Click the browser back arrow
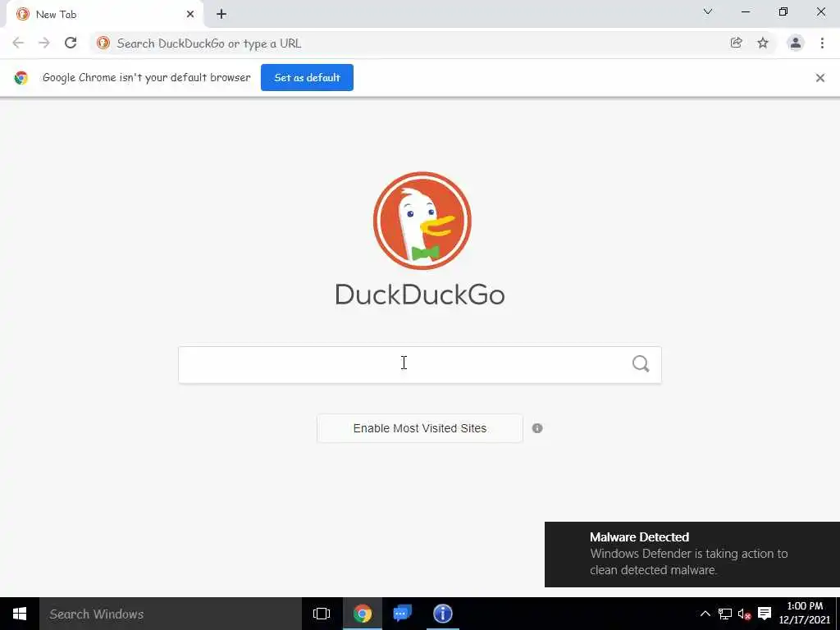Screen dimensions: 840x630 pyautogui.click(x=18, y=43)
